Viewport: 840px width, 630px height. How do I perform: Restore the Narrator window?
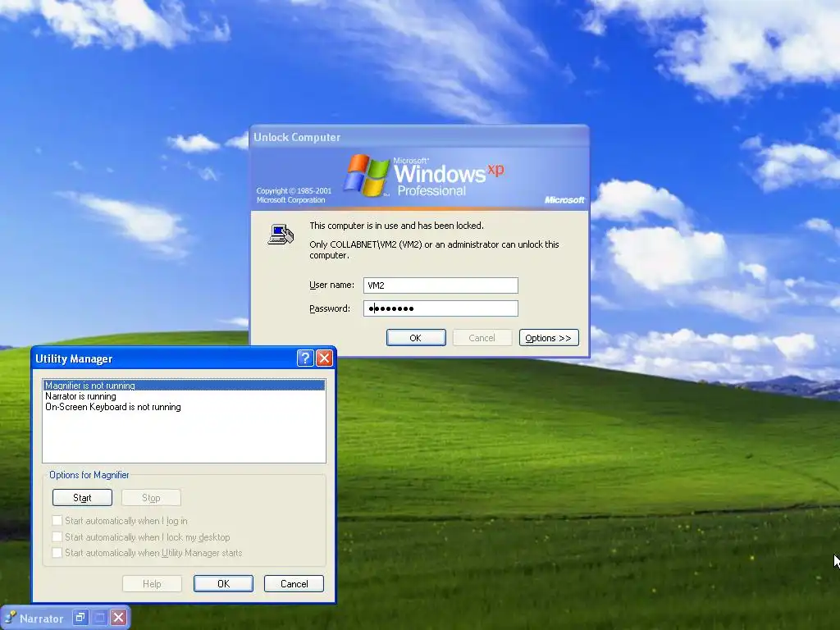pos(80,618)
